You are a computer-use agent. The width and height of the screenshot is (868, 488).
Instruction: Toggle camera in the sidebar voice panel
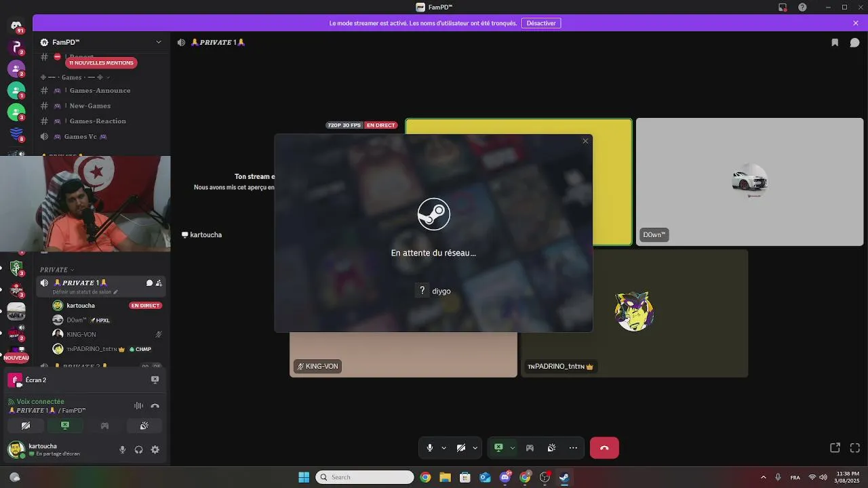(x=26, y=426)
